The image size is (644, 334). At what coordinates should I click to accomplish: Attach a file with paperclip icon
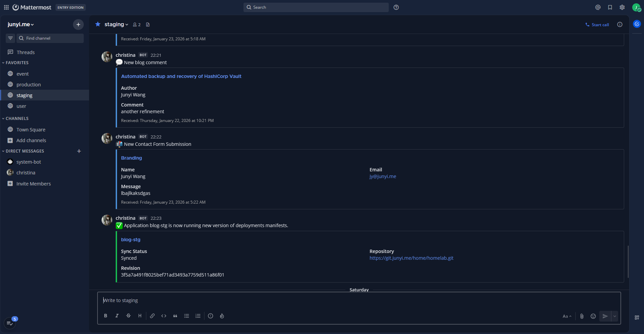[582, 316]
